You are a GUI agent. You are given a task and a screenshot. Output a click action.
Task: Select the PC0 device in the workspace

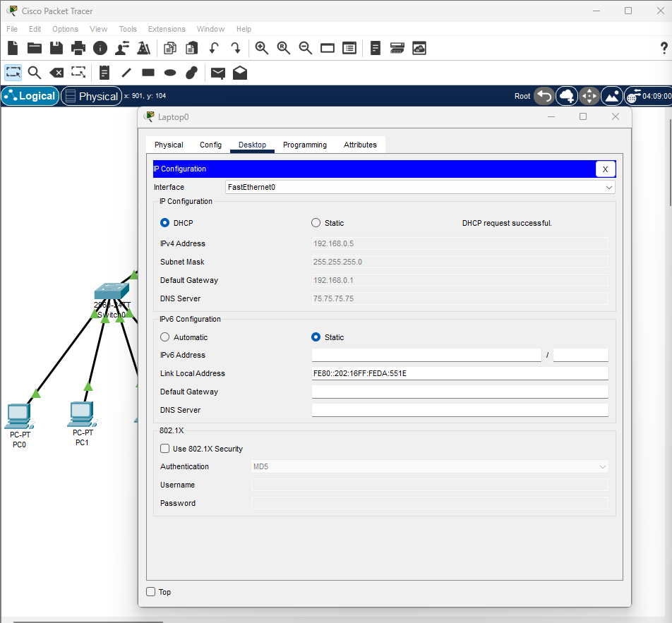coord(19,417)
